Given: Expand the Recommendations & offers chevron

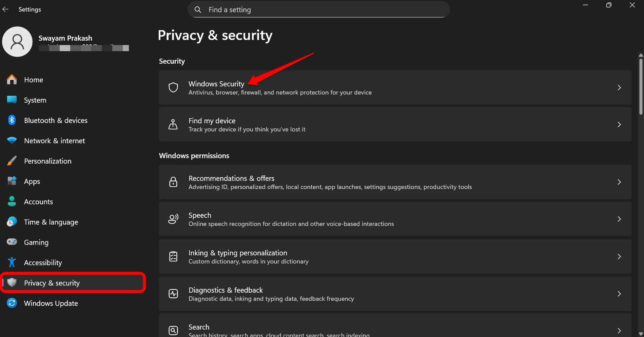Looking at the screenshot, I should tap(620, 182).
